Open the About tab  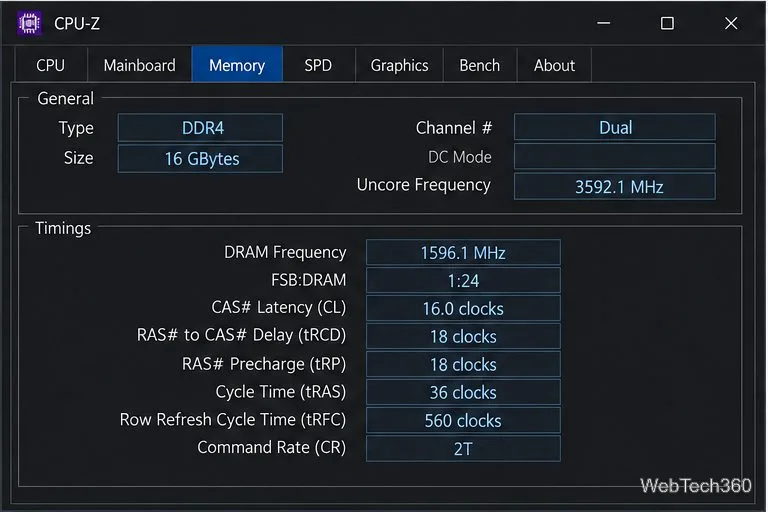pos(554,65)
